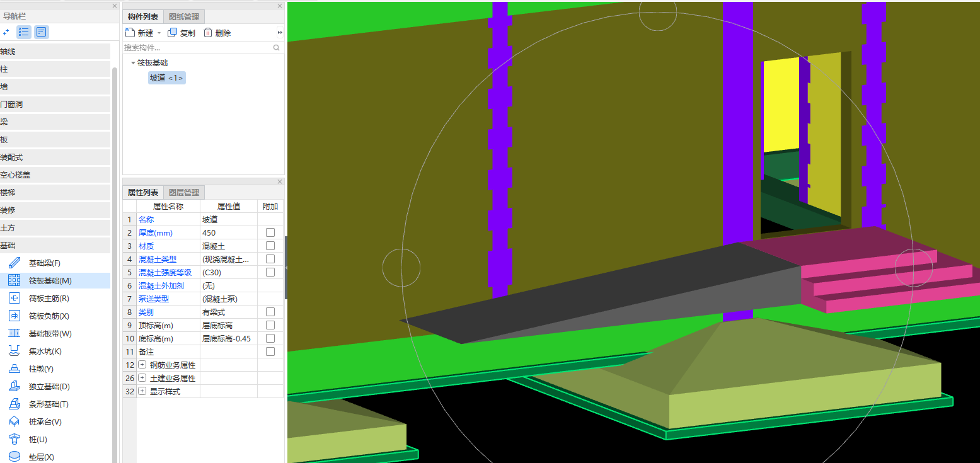Expand the 梁 category
The image size is (980, 463).
[x=55, y=122]
